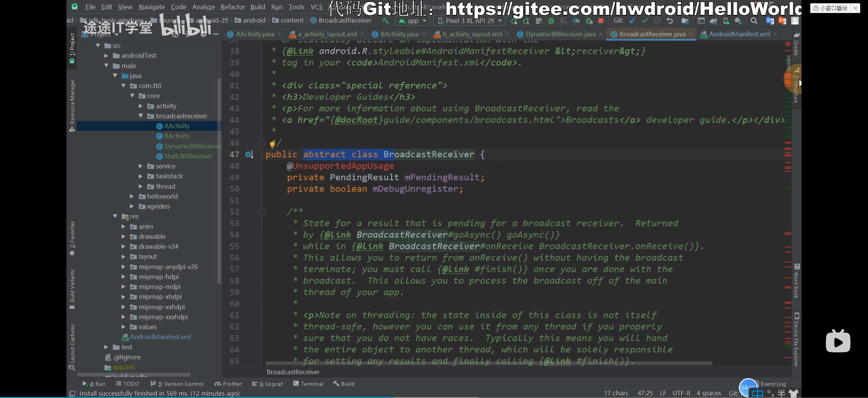
Task: Collapse the broadcastreceiver package
Action: point(141,116)
